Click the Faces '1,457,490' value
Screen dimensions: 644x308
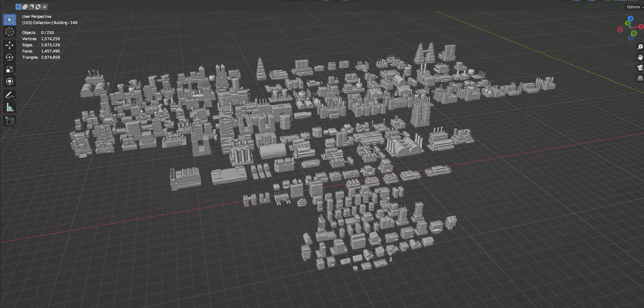tap(50, 51)
